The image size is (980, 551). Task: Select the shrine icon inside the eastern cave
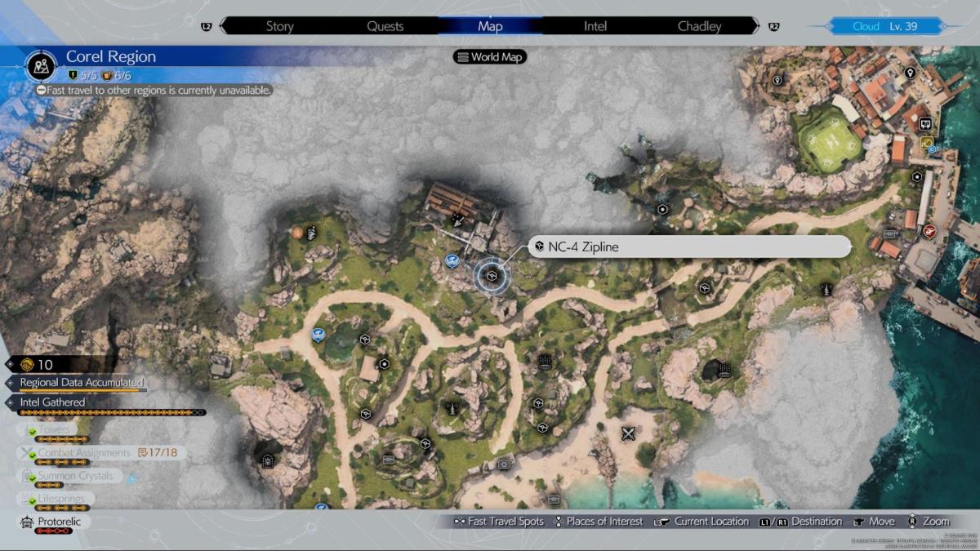pyautogui.click(x=724, y=371)
